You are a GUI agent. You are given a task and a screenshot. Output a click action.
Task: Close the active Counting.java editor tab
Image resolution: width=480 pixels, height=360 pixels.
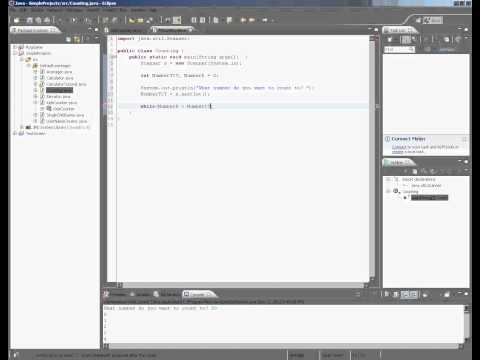click(190, 30)
